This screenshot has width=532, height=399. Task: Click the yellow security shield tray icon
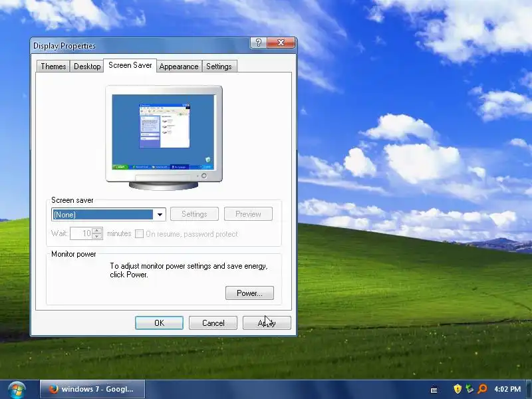[458, 389]
